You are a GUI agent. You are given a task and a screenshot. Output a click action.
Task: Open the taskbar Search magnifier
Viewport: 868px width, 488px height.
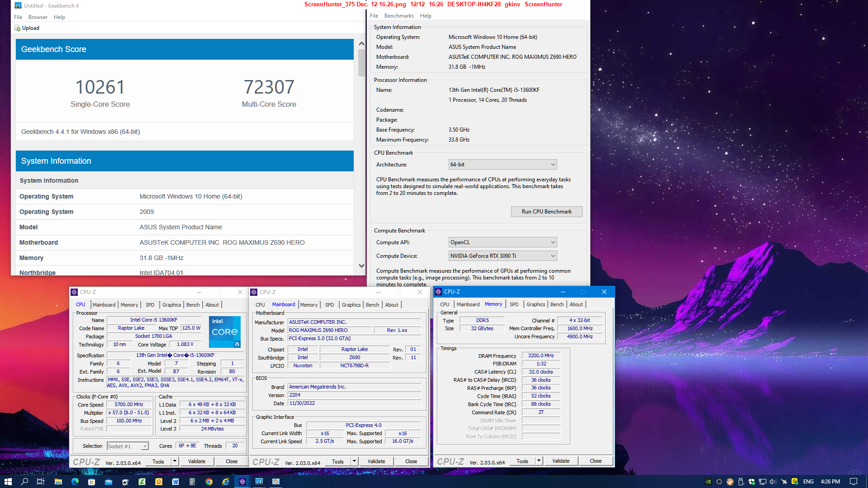[24, 482]
